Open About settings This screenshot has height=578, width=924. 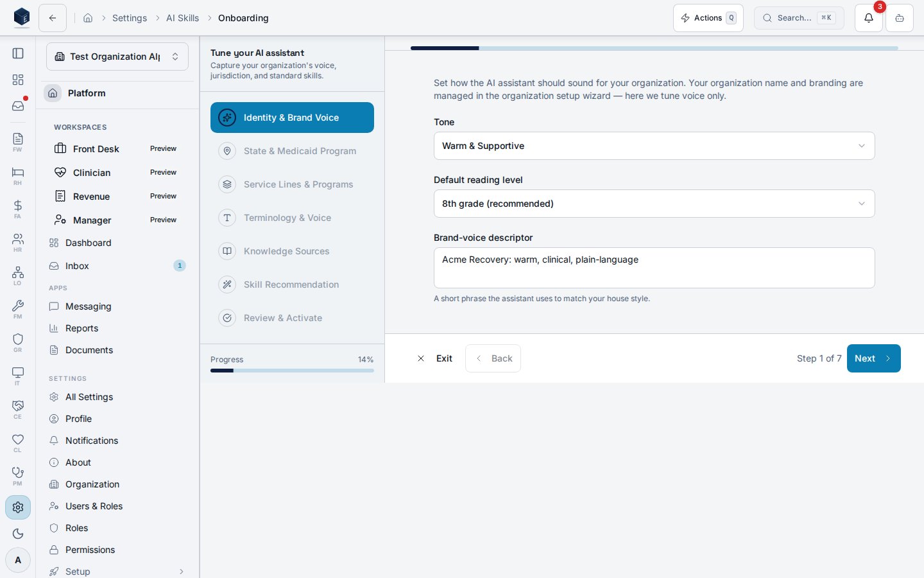[x=117, y=462]
